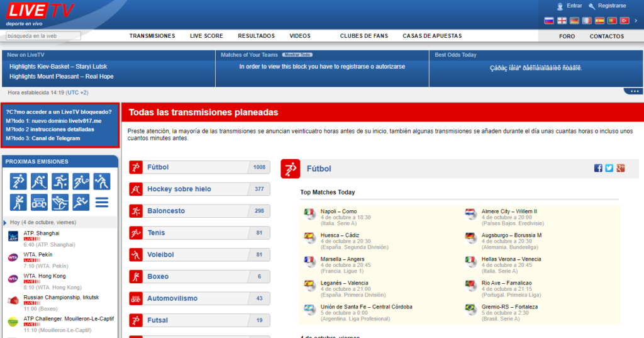This screenshot has width=644, height=338.
Task: Change the UTC +2 time zone
Action: pyautogui.click(x=77, y=93)
